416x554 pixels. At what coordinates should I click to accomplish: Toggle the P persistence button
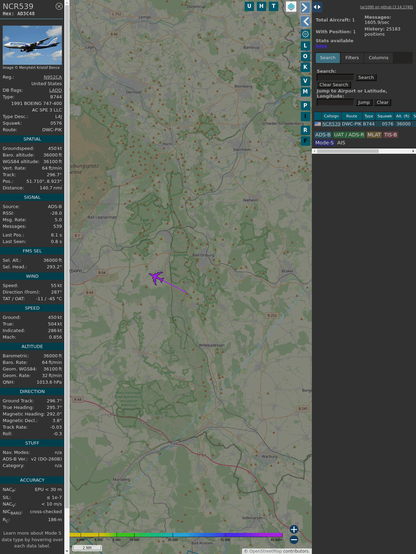pos(305,105)
